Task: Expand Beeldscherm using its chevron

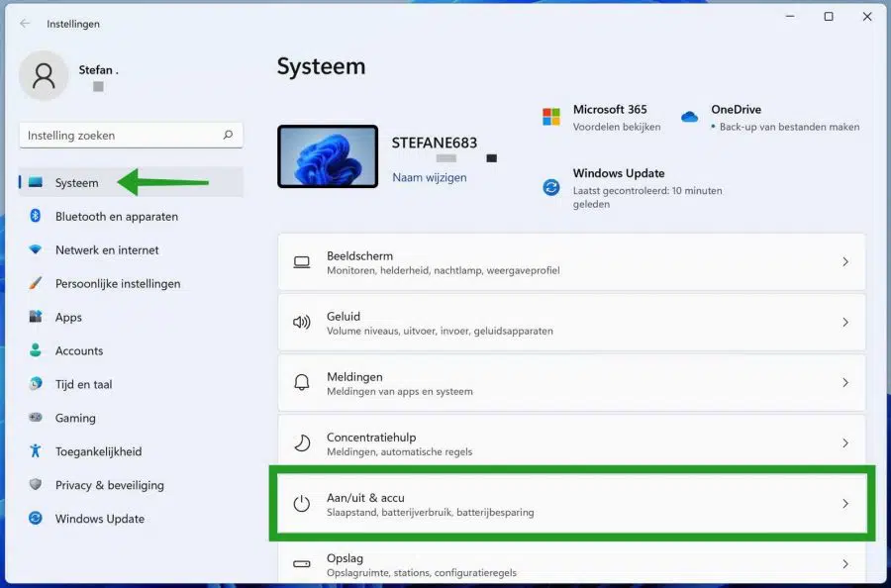Action: point(845,262)
